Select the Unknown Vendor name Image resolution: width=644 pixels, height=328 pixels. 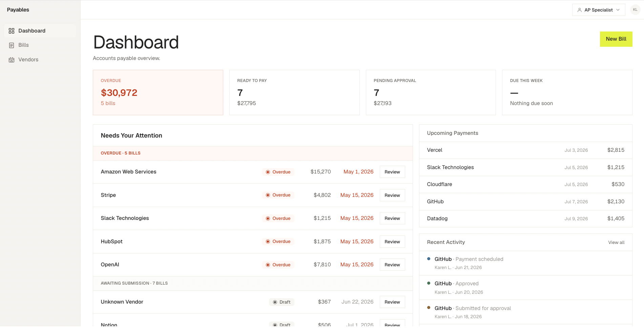pos(122,302)
